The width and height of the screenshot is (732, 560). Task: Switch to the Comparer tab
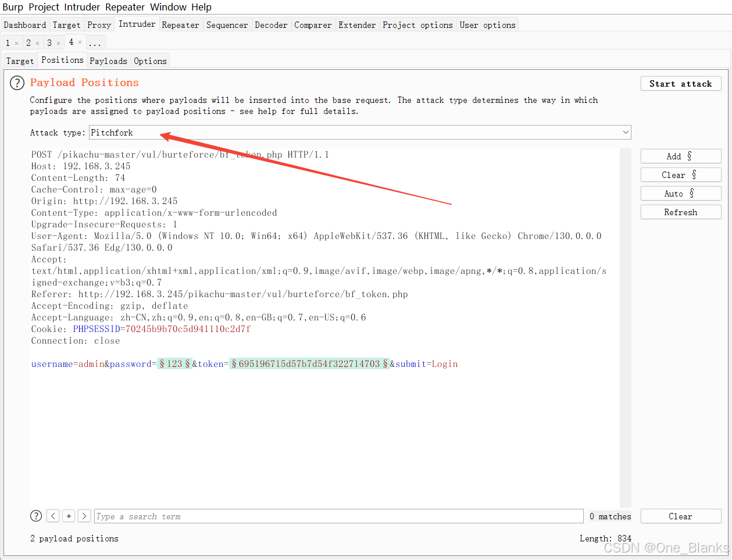[313, 25]
